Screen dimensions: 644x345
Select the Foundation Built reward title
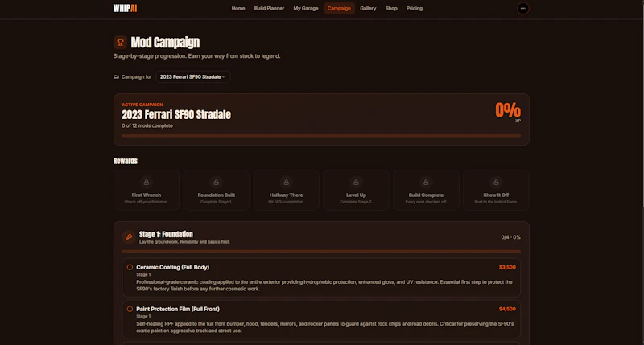216,195
